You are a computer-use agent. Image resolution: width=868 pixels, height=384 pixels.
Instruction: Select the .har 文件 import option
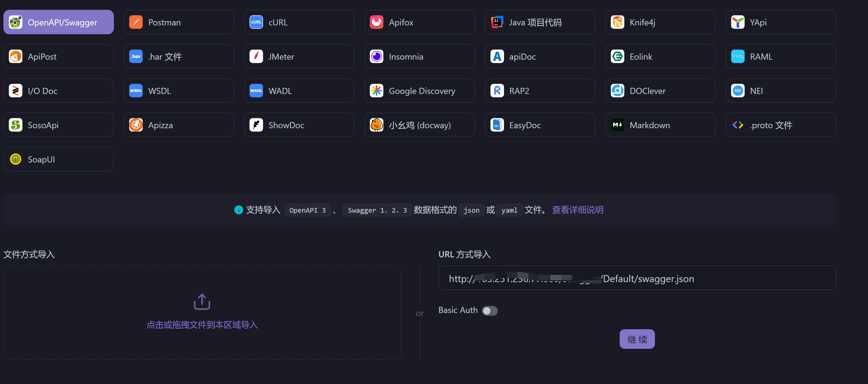click(x=179, y=57)
